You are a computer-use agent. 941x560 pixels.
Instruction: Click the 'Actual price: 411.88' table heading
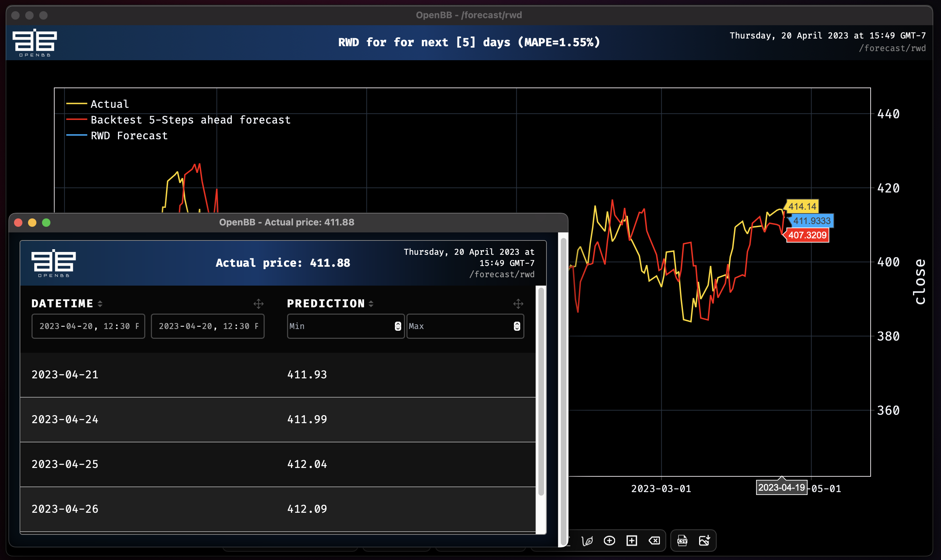click(283, 263)
